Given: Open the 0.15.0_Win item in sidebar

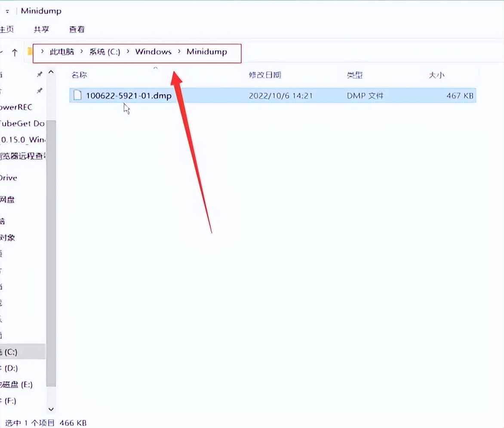Looking at the screenshot, I should click(22, 140).
